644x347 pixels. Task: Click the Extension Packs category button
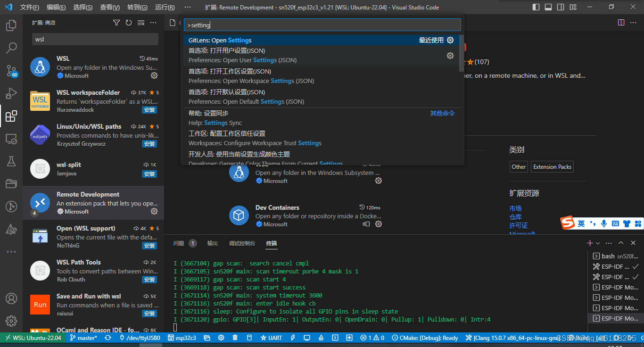click(x=552, y=166)
